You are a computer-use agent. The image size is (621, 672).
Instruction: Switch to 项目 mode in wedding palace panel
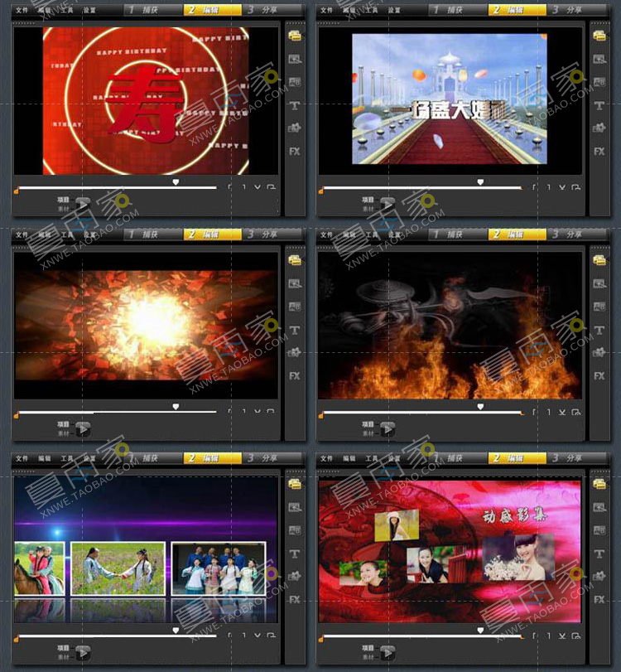[368, 200]
